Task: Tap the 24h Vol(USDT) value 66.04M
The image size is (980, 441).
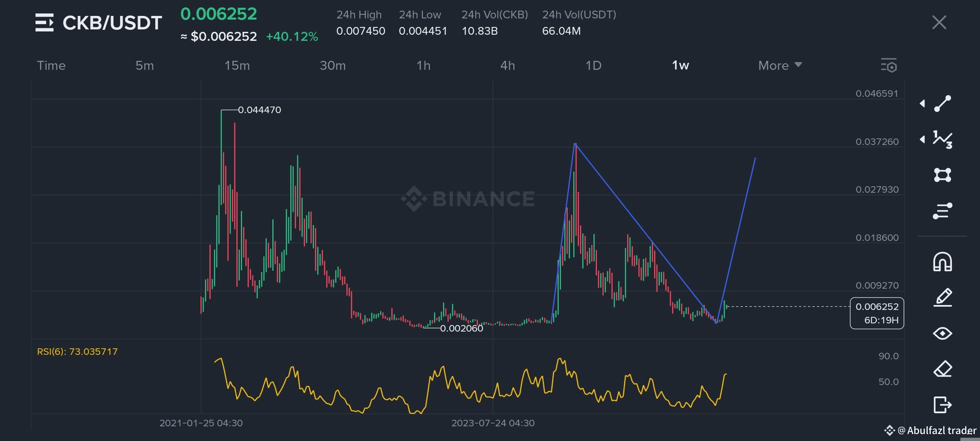Action: click(x=561, y=31)
